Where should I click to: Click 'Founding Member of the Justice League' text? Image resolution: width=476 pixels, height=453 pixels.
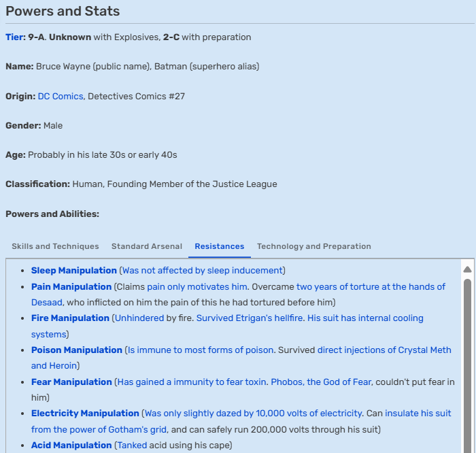(x=192, y=184)
